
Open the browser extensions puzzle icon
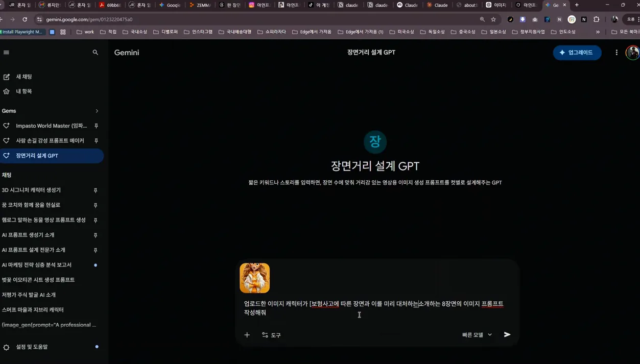pos(596,19)
